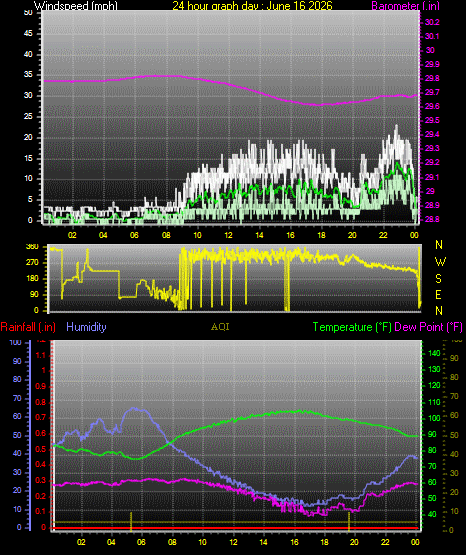Click the blue "Humidity" legend label
This screenshot has height=555, width=466.
pyautogui.click(x=86, y=327)
